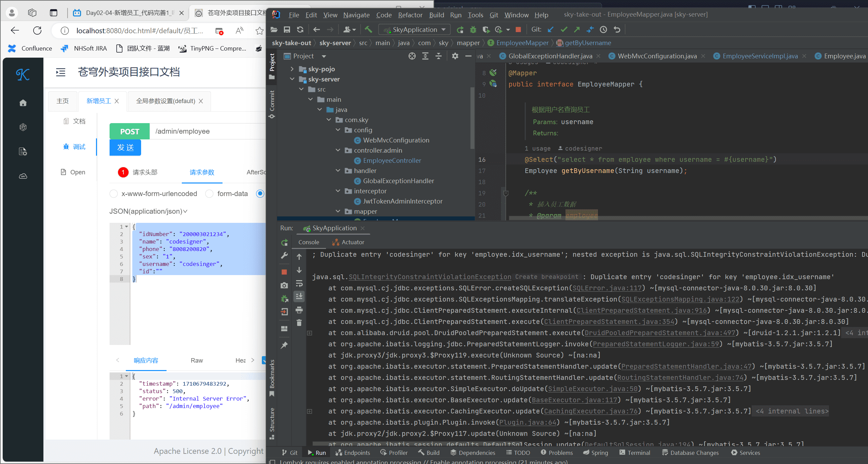The image size is (868, 464).
Task: Toggle Scroll to End in console
Action: pos(299,296)
